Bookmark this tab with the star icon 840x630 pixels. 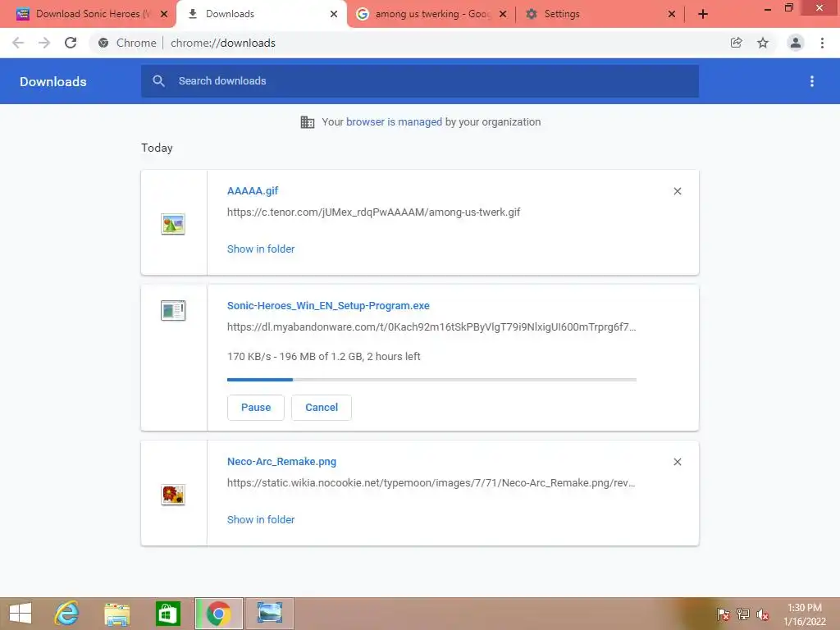[763, 43]
